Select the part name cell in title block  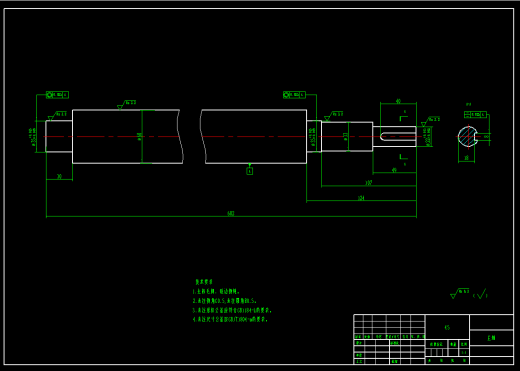coord(491,338)
